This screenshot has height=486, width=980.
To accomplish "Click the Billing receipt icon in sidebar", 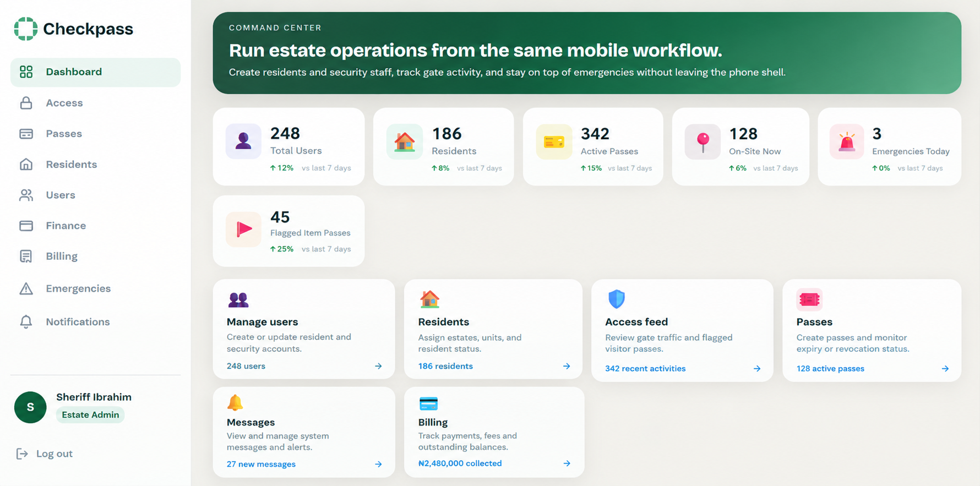I will 26,256.
